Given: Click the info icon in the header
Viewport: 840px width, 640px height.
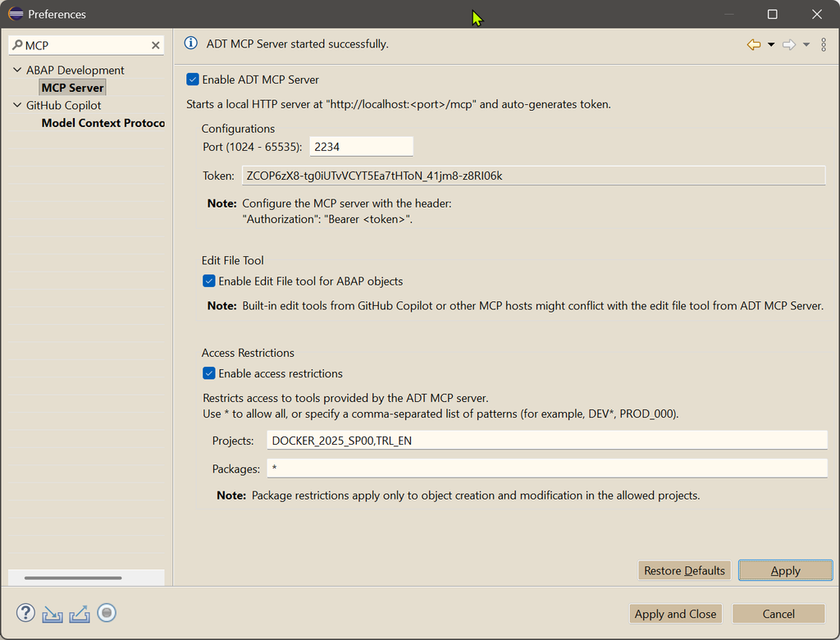Looking at the screenshot, I should (190, 43).
